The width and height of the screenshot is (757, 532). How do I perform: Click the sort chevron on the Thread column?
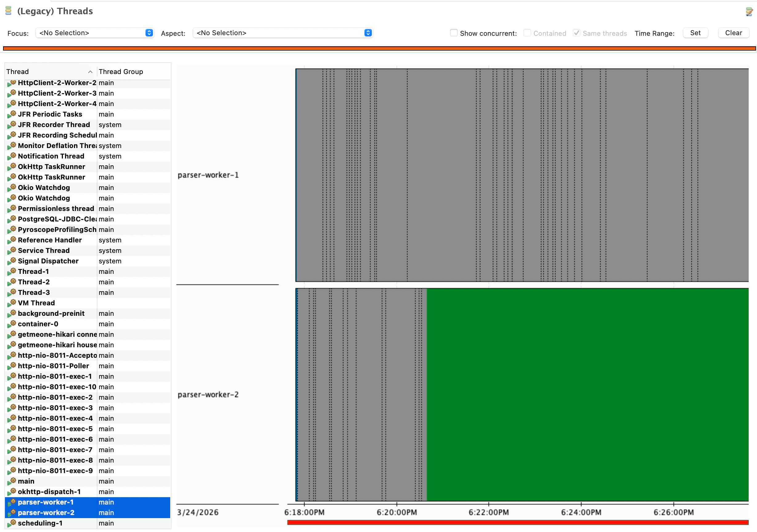tap(90, 72)
